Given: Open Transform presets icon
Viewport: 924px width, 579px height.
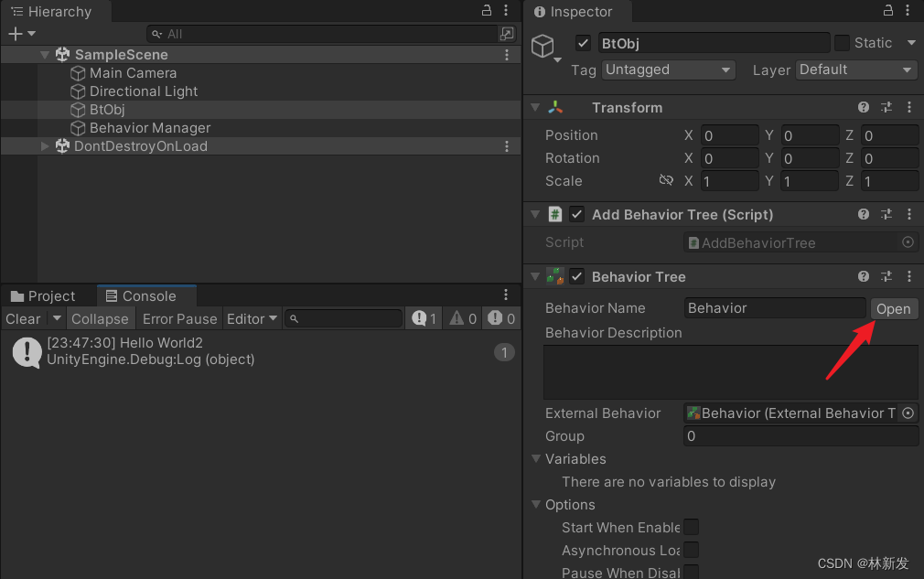Looking at the screenshot, I should click(x=886, y=107).
